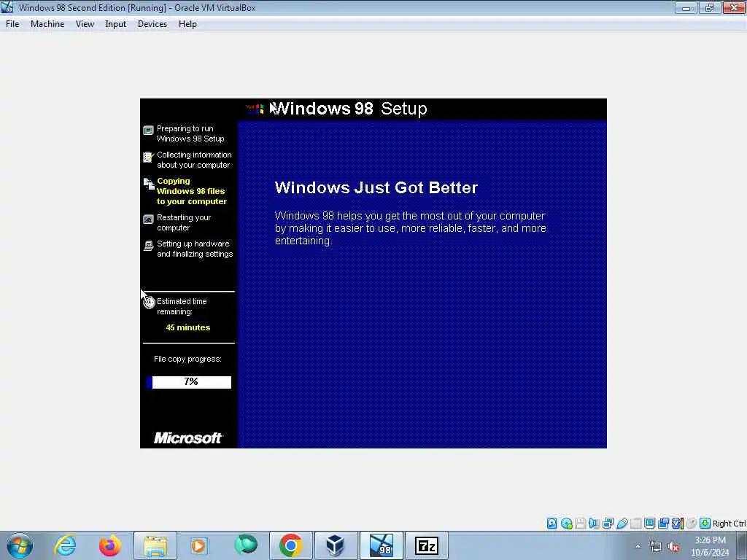Click the "Preparing to run Windows 98 Setup" text
747x560 pixels.
coord(190,133)
